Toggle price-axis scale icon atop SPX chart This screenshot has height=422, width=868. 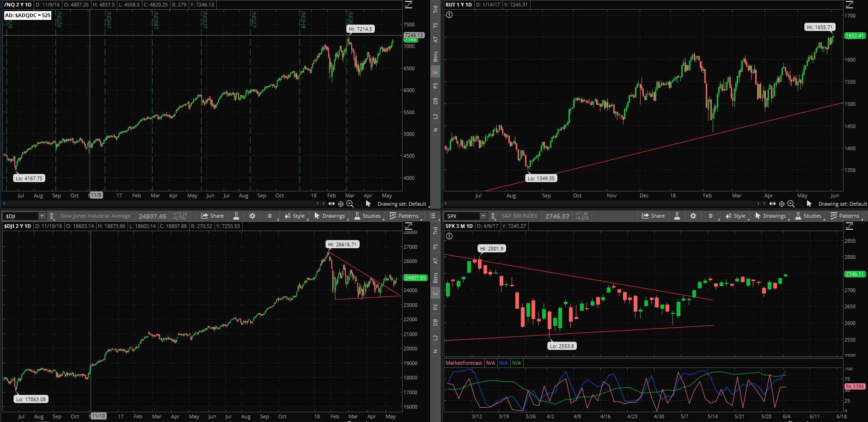click(850, 226)
